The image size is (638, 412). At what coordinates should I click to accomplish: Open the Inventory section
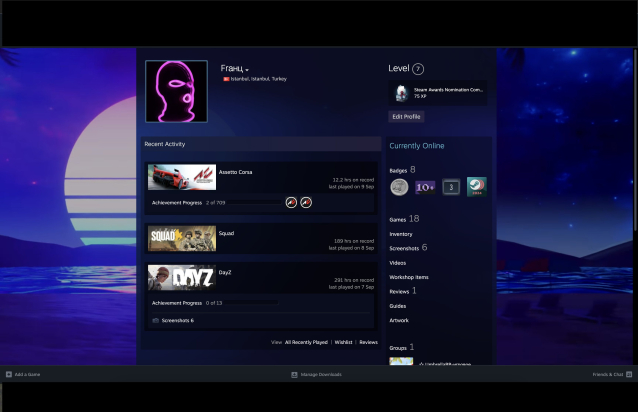401,234
